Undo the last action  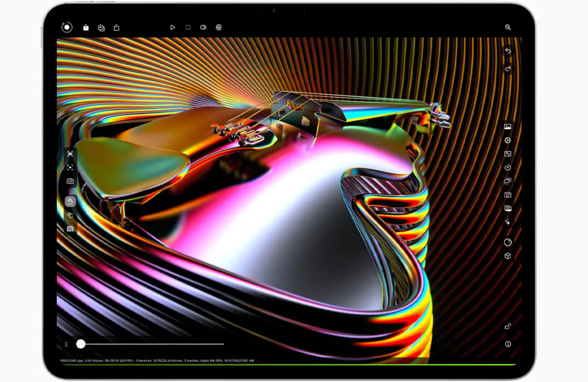(x=508, y=51)
